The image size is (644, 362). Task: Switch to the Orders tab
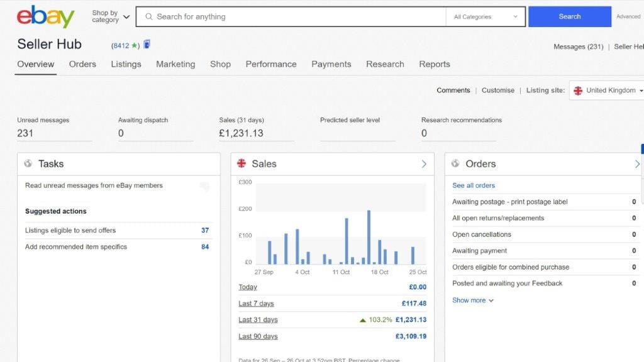coord(82,64)
